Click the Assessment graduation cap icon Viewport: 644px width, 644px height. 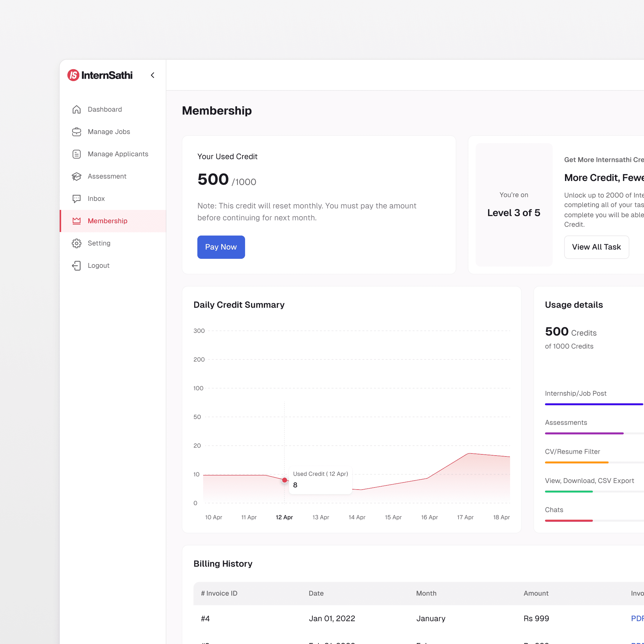tap(77, 176)
